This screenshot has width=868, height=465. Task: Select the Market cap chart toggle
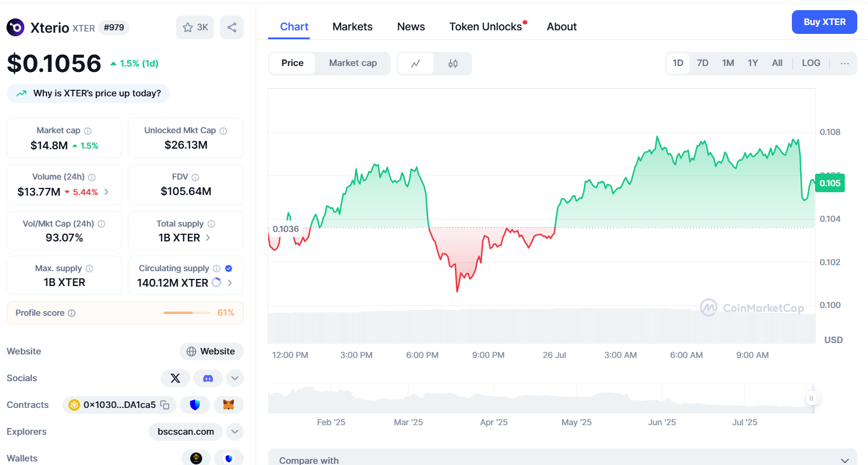point(353,63)
